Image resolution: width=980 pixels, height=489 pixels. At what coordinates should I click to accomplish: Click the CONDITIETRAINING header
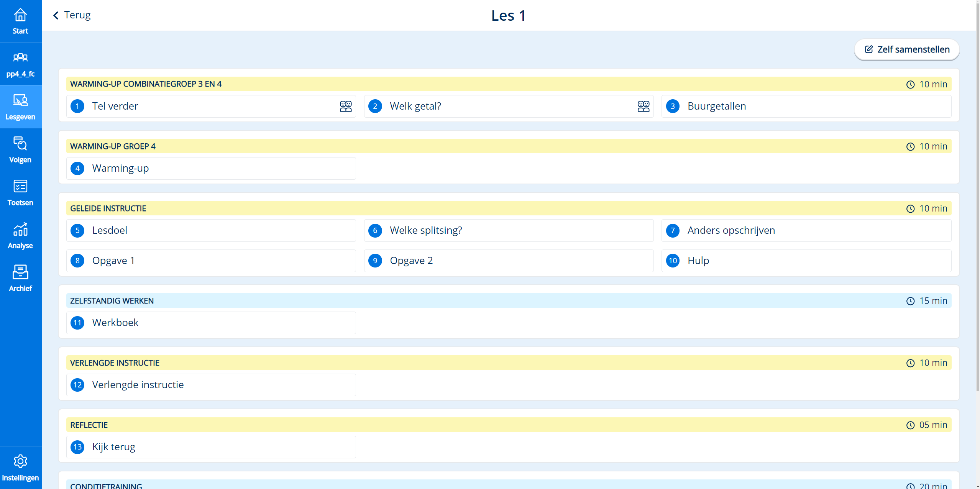[509, 484]
